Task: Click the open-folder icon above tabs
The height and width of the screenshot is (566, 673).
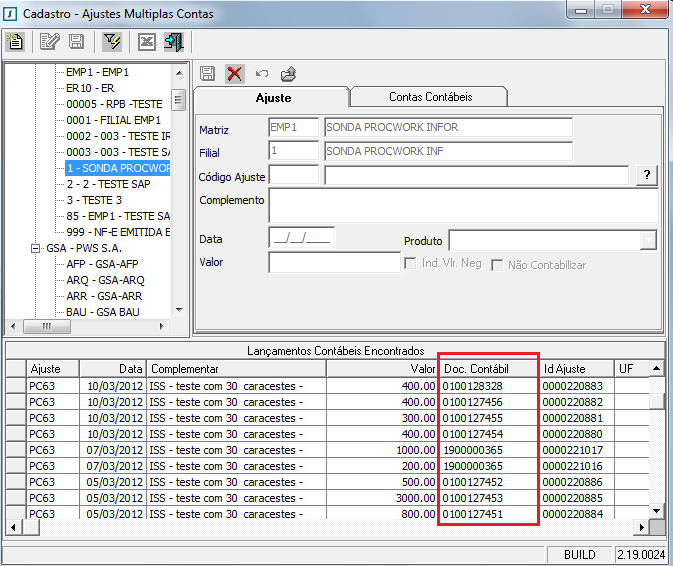Action: [288, 74]
